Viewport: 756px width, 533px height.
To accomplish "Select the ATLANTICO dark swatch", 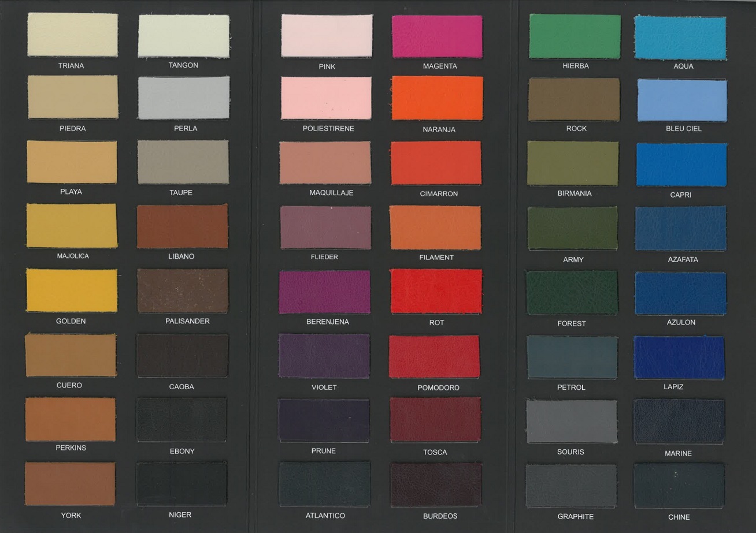I will [324, 484].
